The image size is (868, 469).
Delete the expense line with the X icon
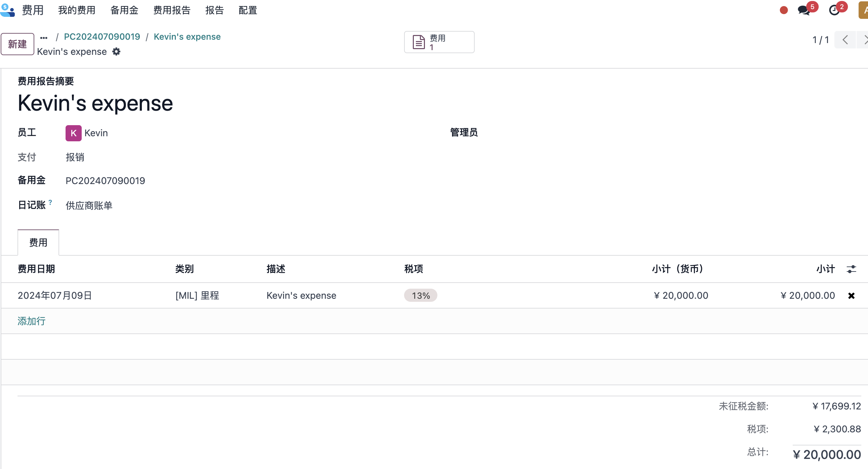(x=851, y=296)
